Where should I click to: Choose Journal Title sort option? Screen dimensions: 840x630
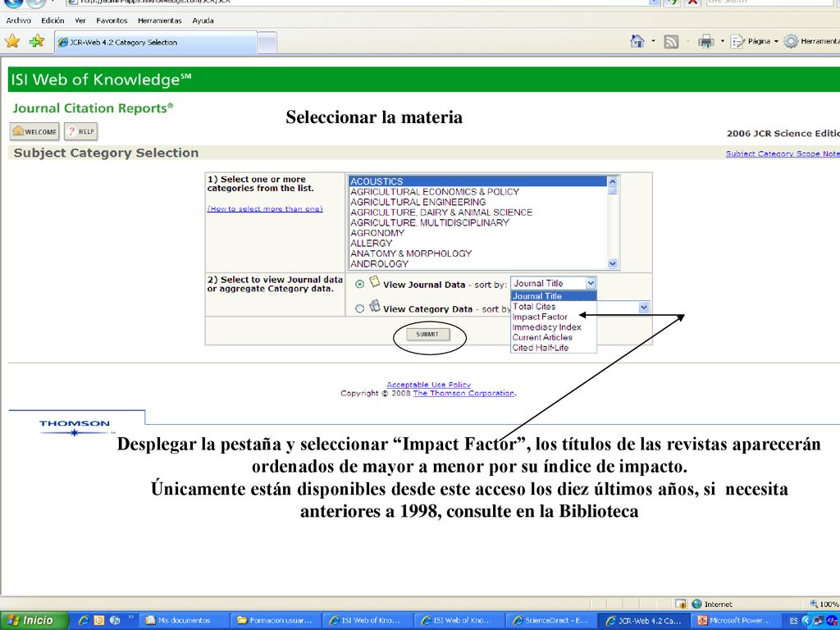pyautogui.click(x=554, y=296)
